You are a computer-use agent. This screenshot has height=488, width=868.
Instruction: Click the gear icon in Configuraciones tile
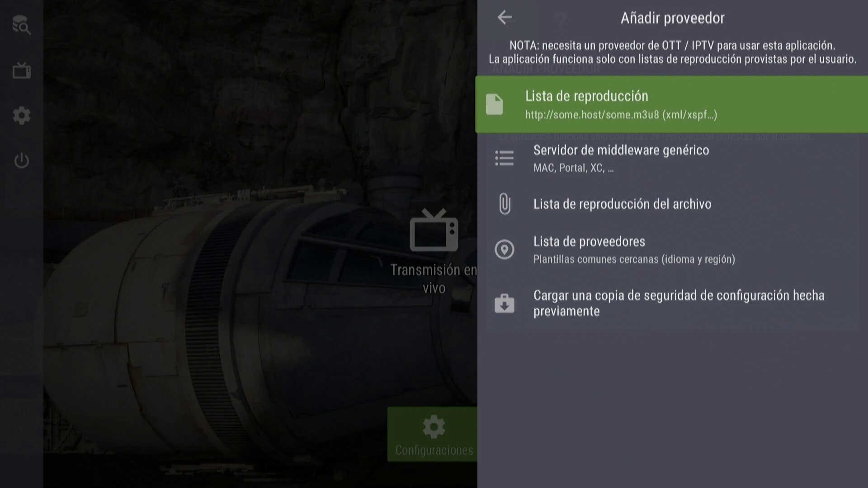433,427
